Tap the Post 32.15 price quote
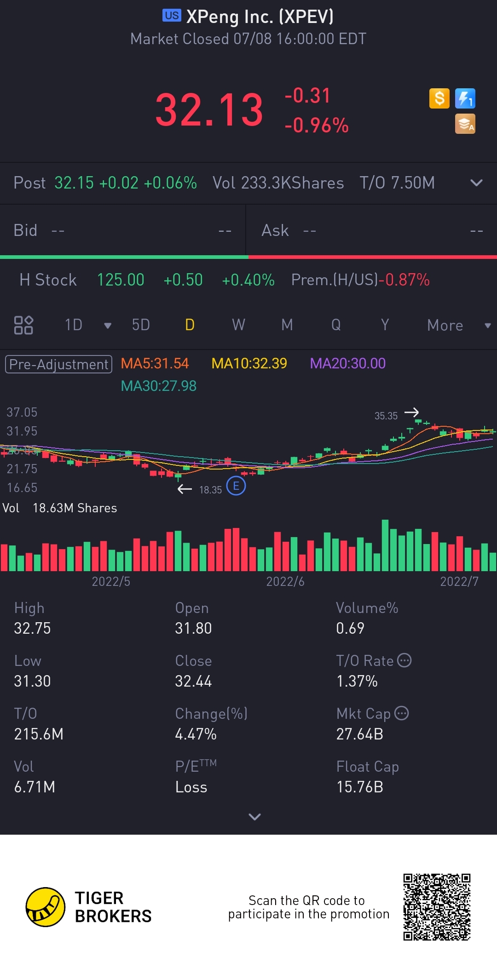Image resolution: width=497 pixels, height=980 pixels. pyautogui.click(x=105, y=183)
